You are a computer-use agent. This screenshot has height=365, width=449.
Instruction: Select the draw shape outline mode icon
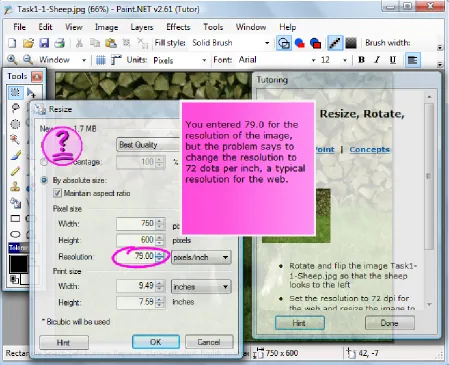(x=284, y=43)
